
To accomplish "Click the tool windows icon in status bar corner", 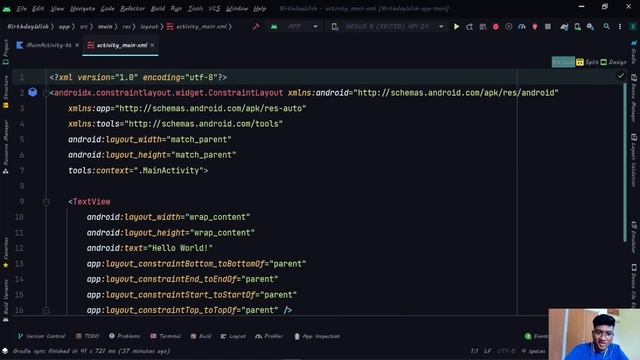I will click(5, 351).
